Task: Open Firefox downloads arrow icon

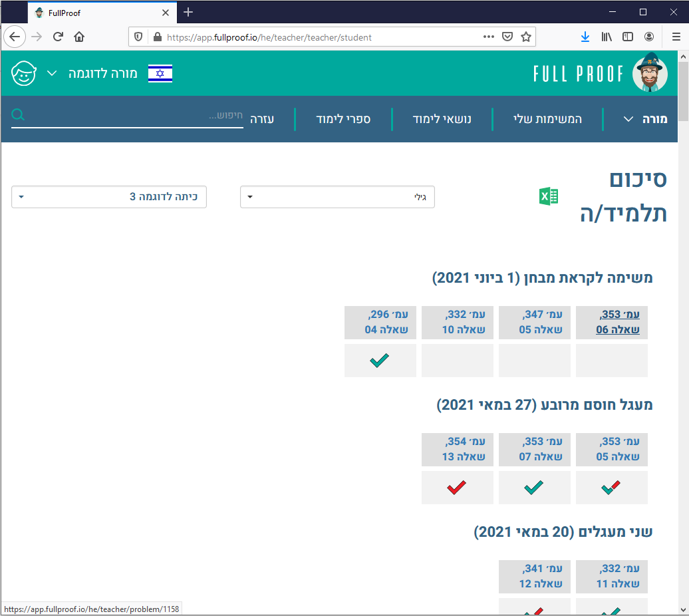Action: [585, 37]
